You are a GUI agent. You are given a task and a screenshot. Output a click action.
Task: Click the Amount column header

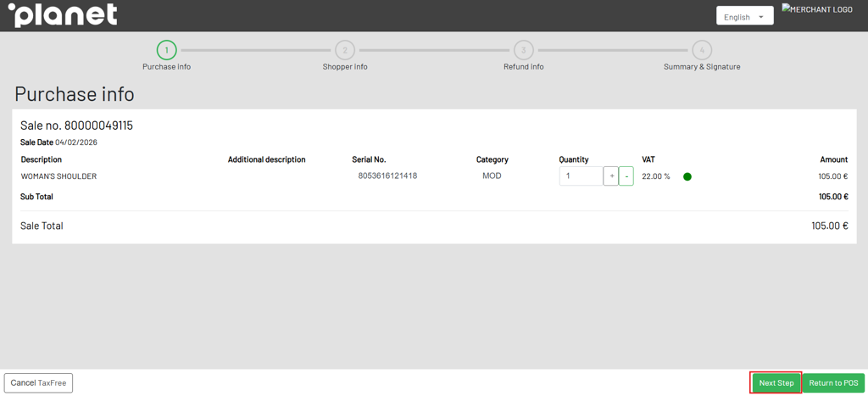[x=834, y=159]
